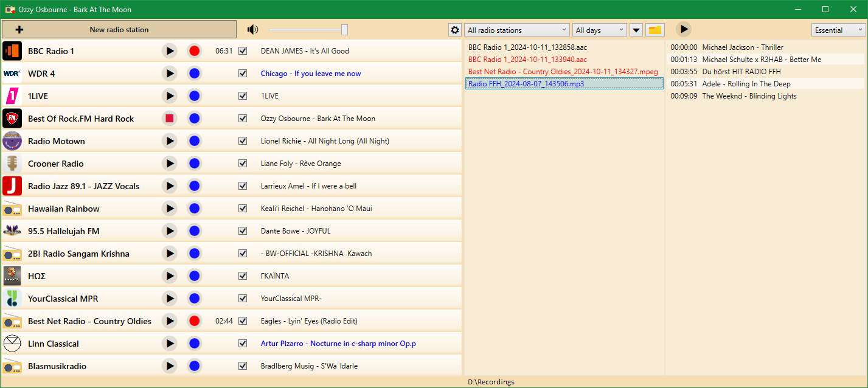Click Artur Pizarro Nocturne song title
The image size is (868, 388).
point(338,344)
